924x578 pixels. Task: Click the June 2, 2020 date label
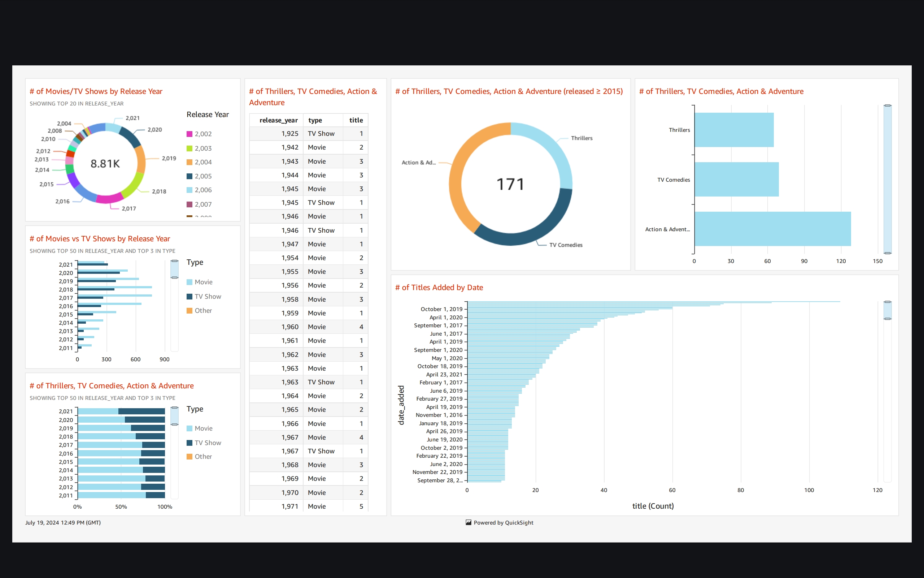click(x=446, y=464)
